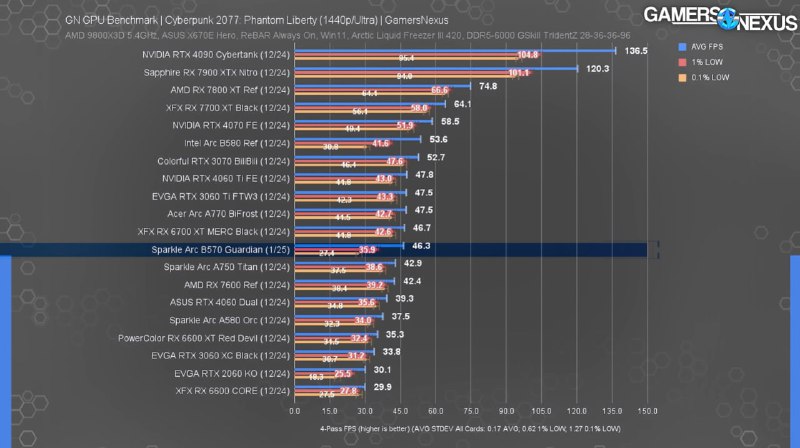Click the 53.6 AVG FPS value for Arc B580
This screenshot has height=448, width=800.
click(438, 139)
